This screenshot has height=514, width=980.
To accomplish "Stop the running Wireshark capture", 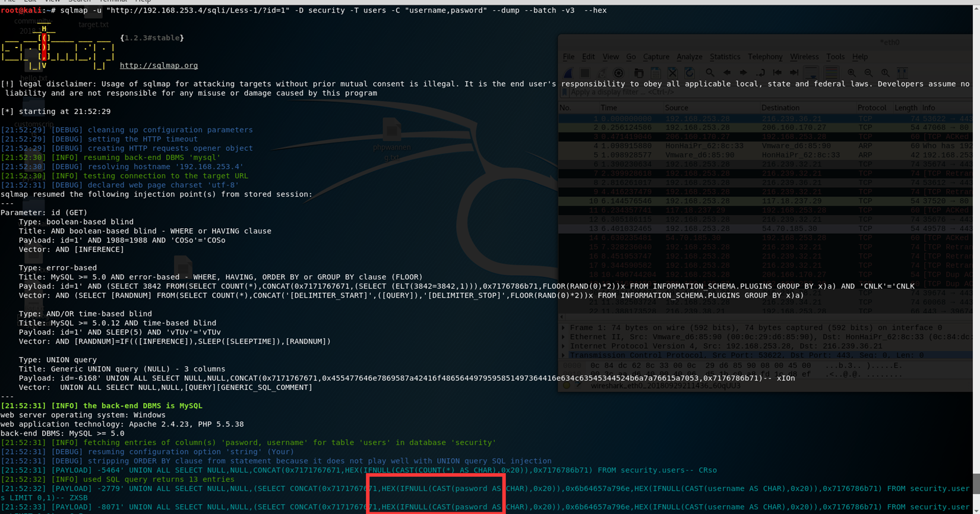I will (x=585, y=72).
